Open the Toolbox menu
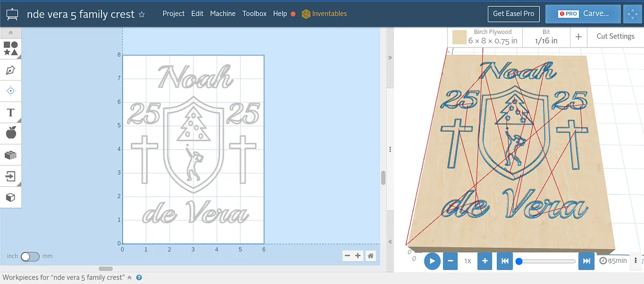 pyautogui.click(x=254, y=14)
